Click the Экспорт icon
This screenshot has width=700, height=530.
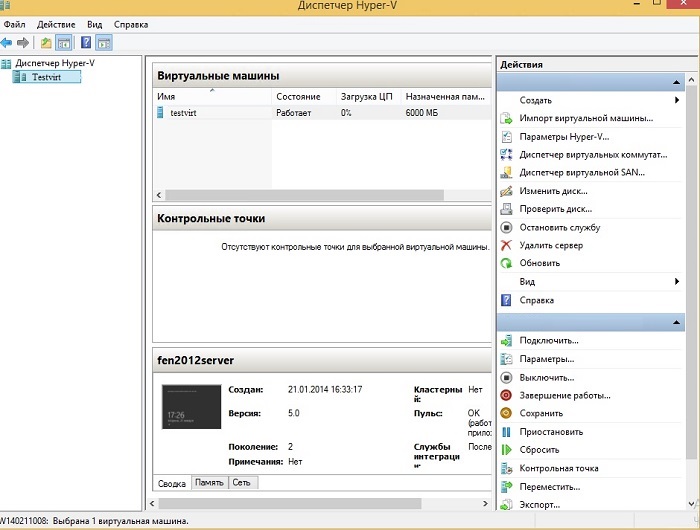click(x=506, y=505)
